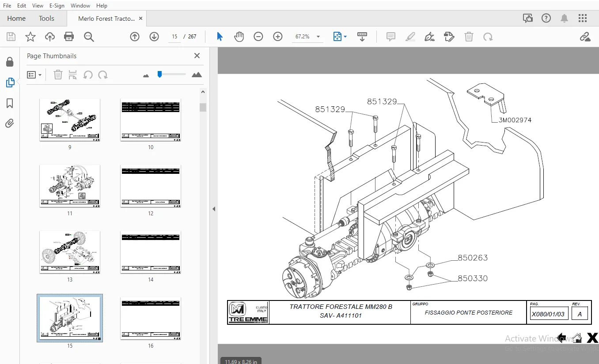Screen dimensions: 599x364
Task: Open the Bookmarks panel icon
Action: point(10,103)
